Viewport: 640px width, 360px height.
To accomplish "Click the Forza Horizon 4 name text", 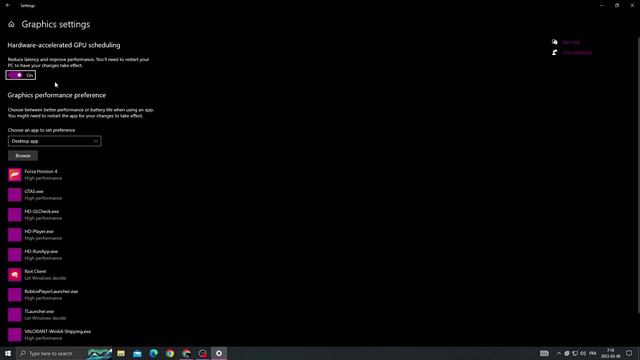I will (41, 171).
